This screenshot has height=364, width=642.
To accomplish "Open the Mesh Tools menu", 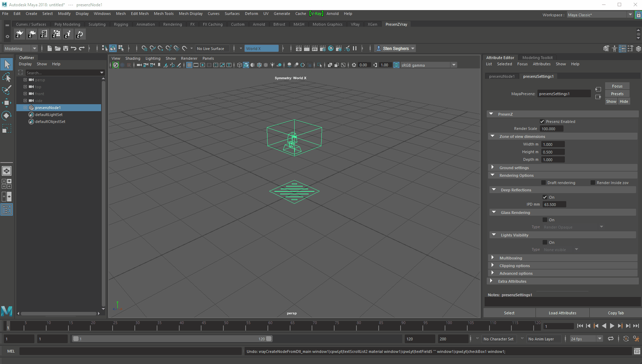I will point(164,14).
